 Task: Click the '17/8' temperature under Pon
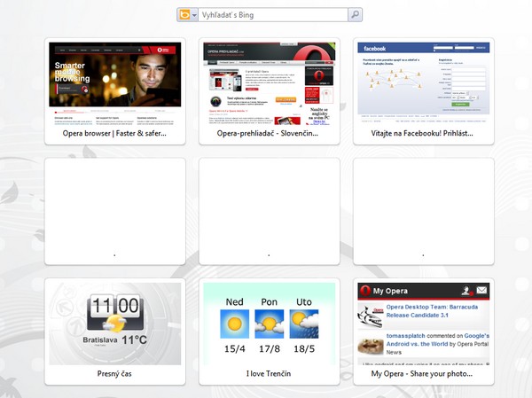(270, 348)
